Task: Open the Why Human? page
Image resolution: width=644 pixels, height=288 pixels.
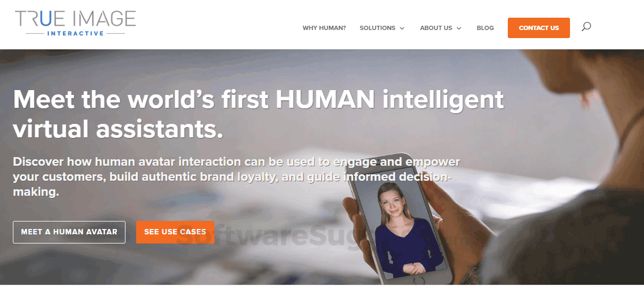Action: click(324, 28)
